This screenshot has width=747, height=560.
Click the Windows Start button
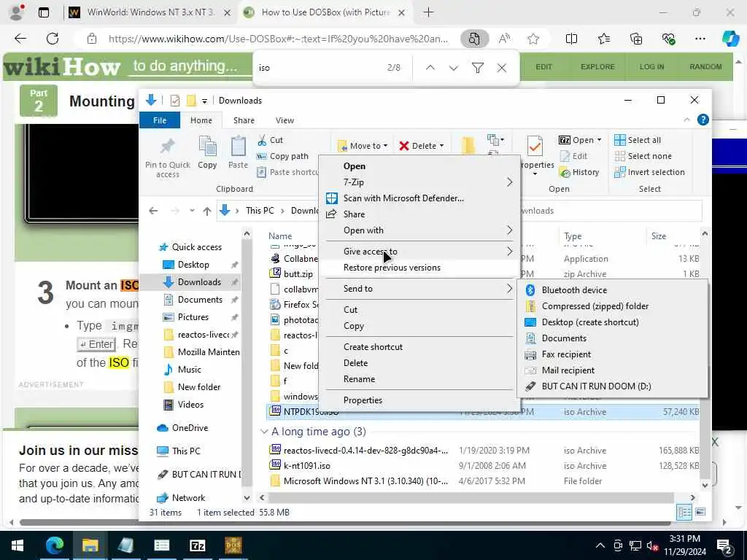18,545
